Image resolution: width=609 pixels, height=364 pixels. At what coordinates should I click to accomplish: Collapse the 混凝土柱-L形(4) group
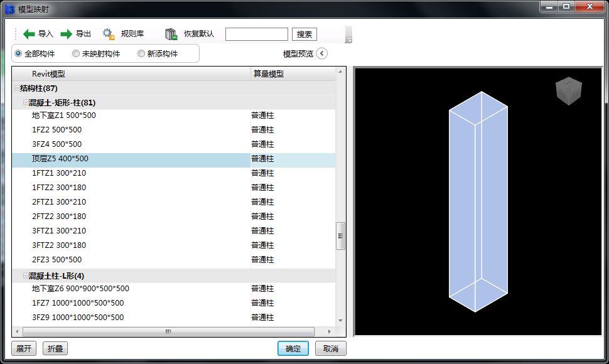[x=25, y=276]
